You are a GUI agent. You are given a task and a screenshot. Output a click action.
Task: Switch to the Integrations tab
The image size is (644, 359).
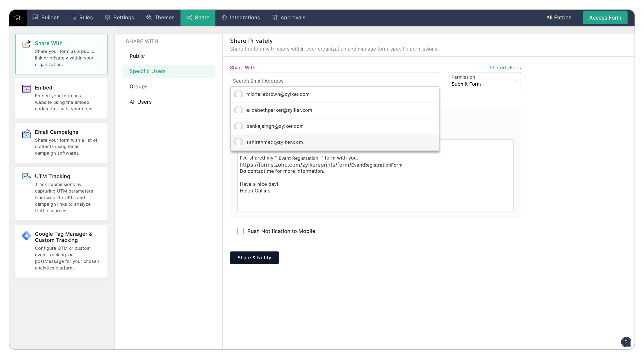click(241, 18)
